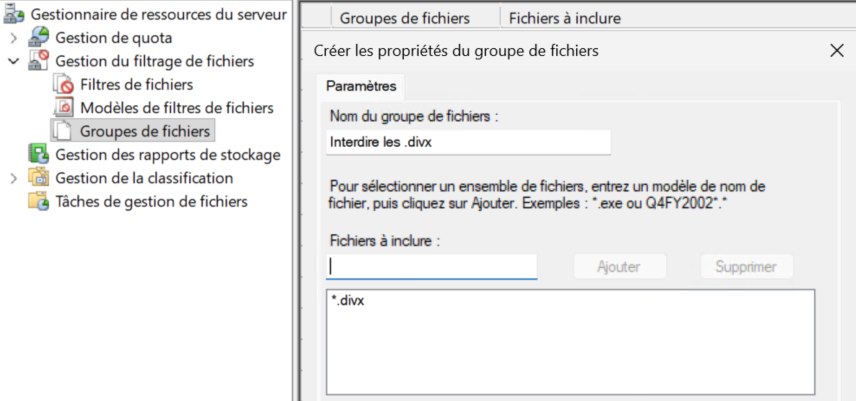Click the server resource manager root icon

point(15,15)
